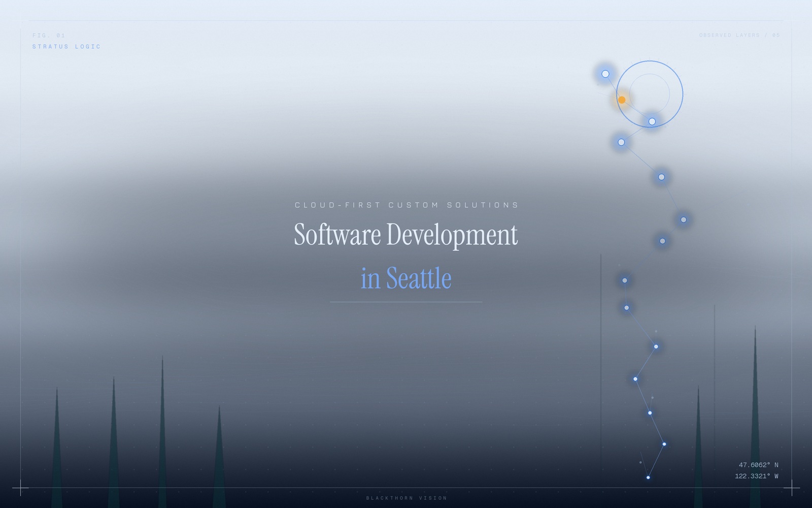Click the "47.6062° N" latitude value

(758, 465)
